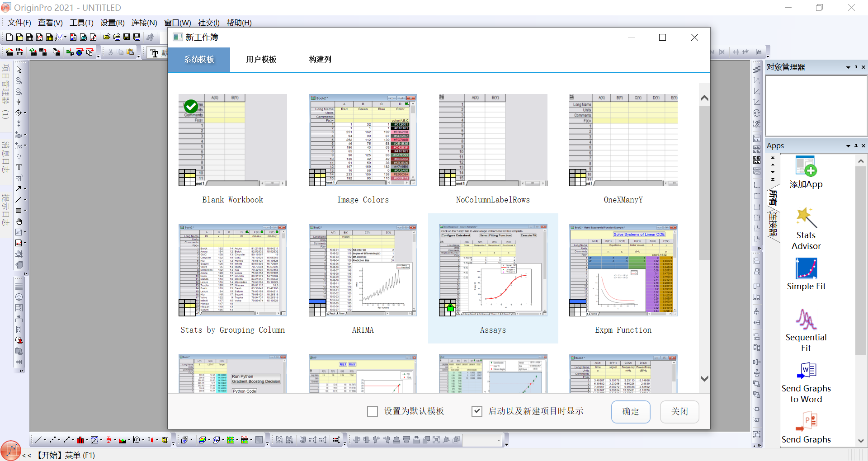Click the Save Project floppy icon
The height and width of the screenshot is (461, 868).
click(x=127, y=37)
